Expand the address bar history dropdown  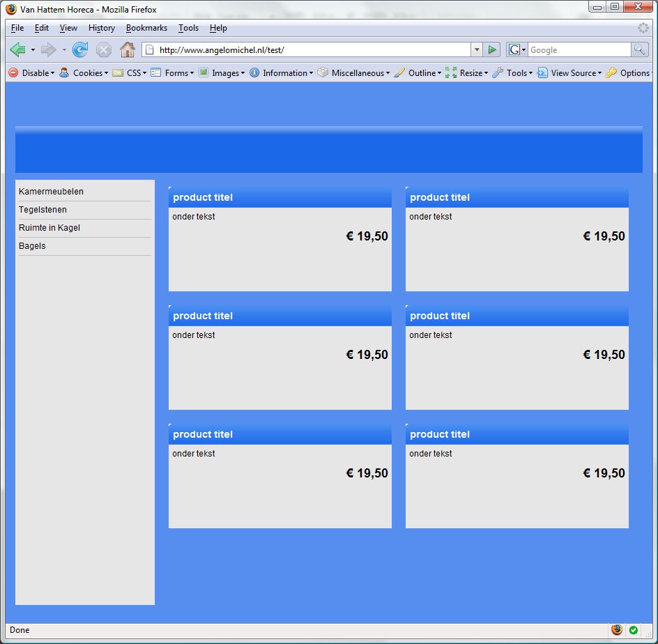click(477, 50)
